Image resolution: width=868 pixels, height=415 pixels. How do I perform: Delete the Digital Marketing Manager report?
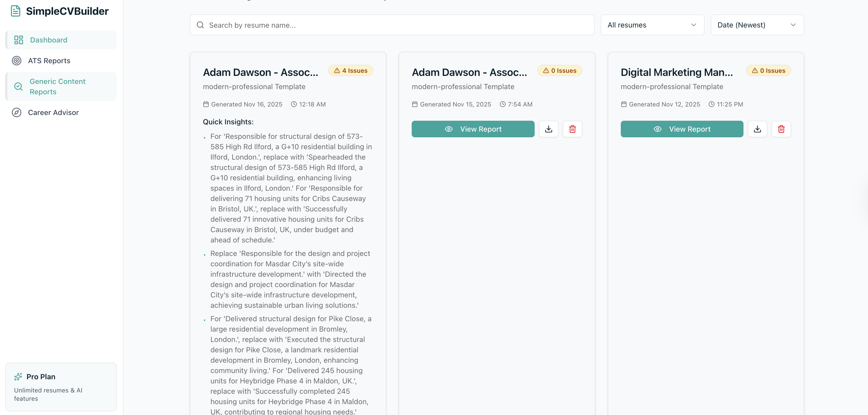click(781, 129)
